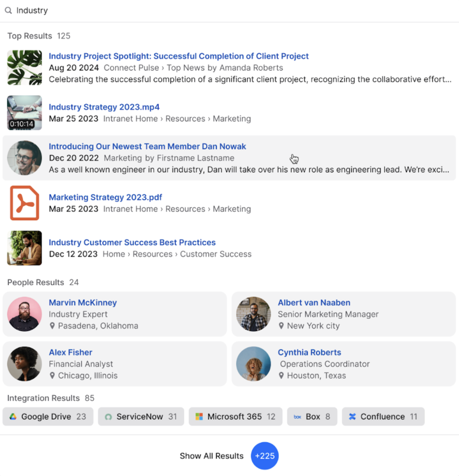Image resolution: width=459 pixels, height=476 pixels.
Task: Open Cynthia Roberts' profile name link
Action: tap(309, 352)
